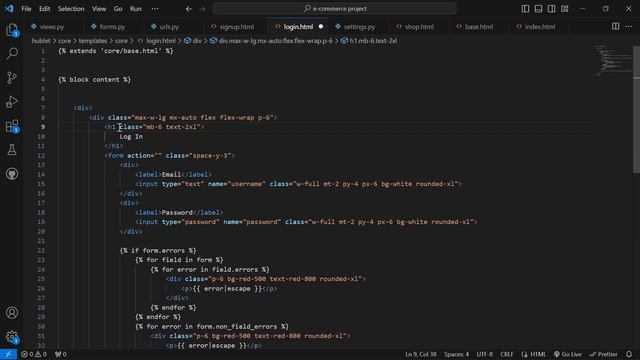Change indentation Spaces: 4
Viewport: 640px width, 360px height.
click(456, 354)
